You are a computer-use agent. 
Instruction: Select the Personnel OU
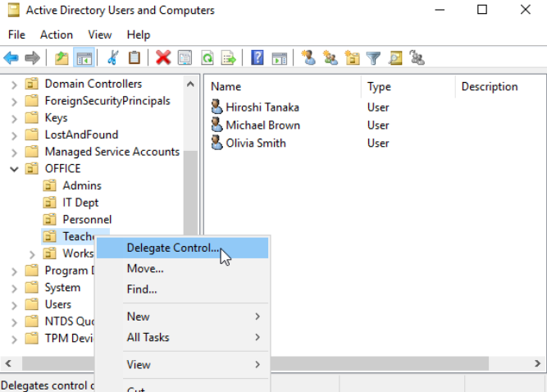click(x=87, y=220)
